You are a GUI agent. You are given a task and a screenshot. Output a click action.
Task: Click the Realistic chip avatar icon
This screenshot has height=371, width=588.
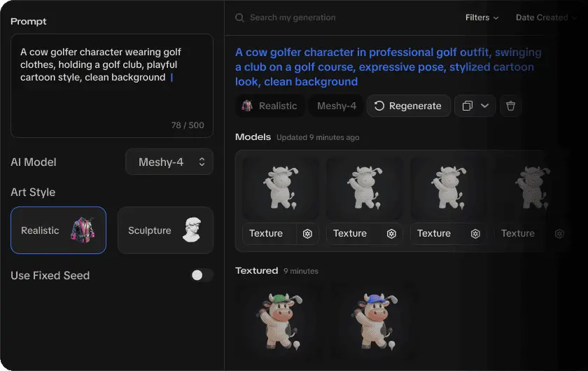[247, 106]
